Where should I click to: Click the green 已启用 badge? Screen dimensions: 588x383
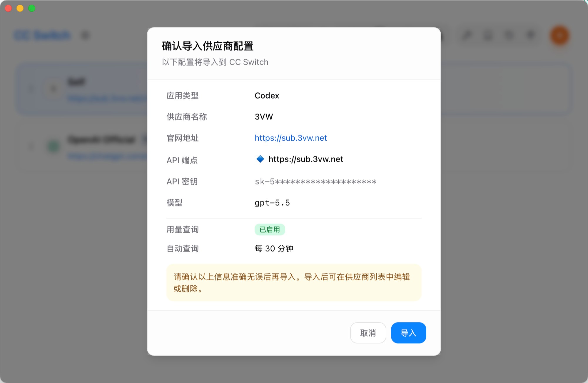point(270,229)
